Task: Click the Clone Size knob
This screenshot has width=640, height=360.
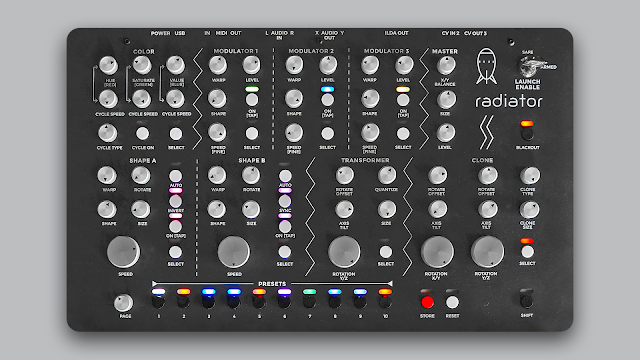Action: tap(530, 209)
